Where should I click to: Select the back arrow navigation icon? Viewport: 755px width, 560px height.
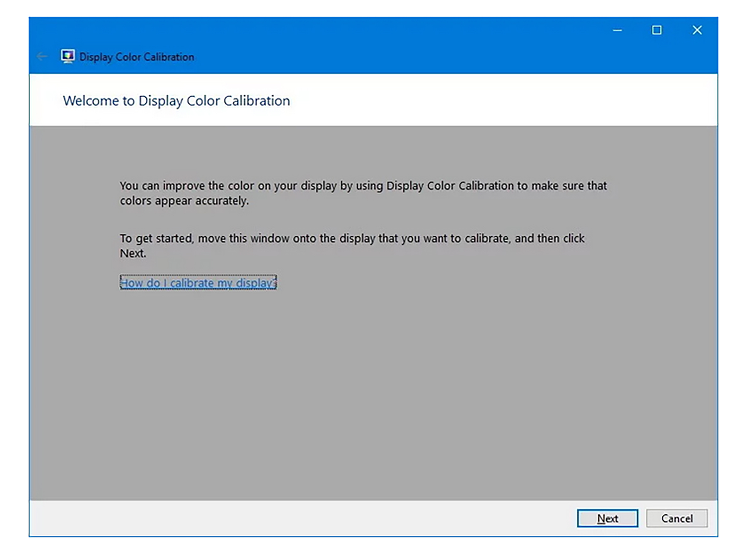point(42,56)
